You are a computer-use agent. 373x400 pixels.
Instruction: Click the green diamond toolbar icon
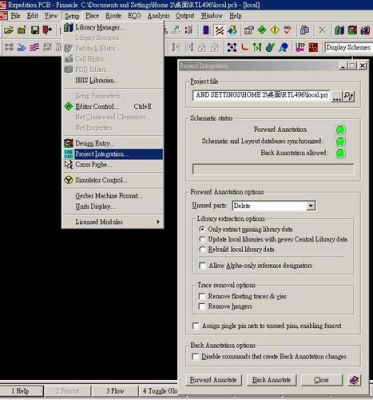click(x=262, y=30)
